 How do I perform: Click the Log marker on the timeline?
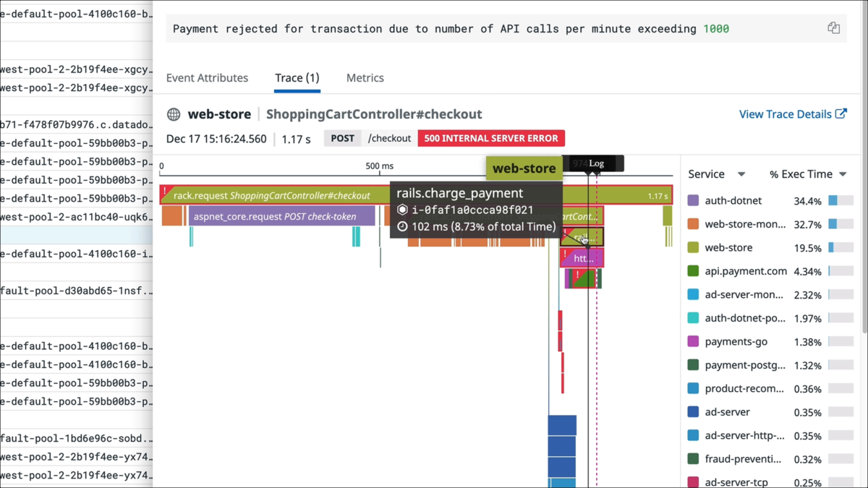coord(596,163)
